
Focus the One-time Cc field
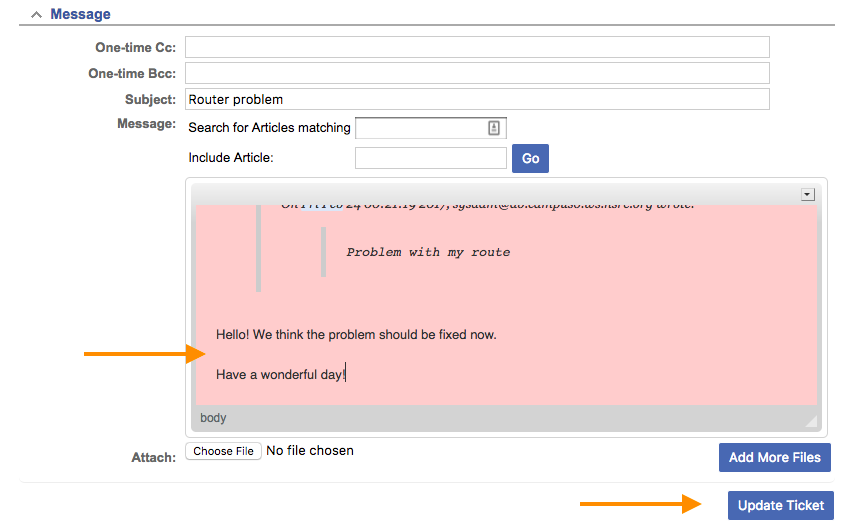tap(477, 47)
